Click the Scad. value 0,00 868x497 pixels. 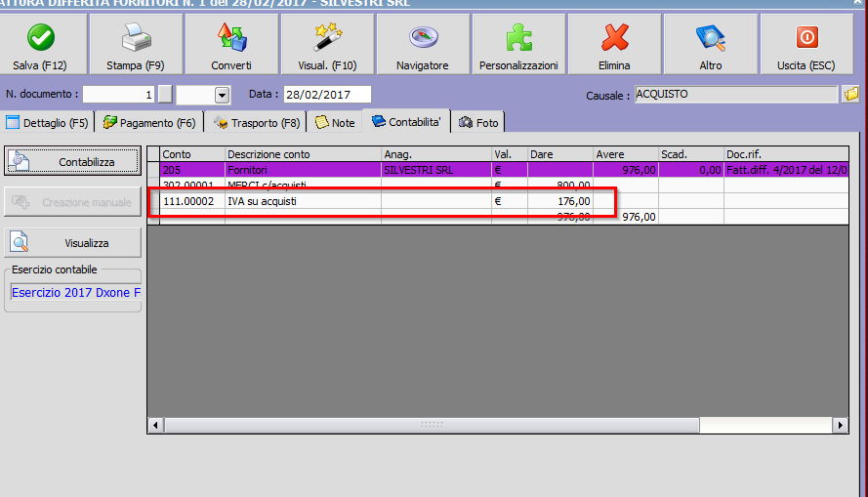click(x=691, y=170)
